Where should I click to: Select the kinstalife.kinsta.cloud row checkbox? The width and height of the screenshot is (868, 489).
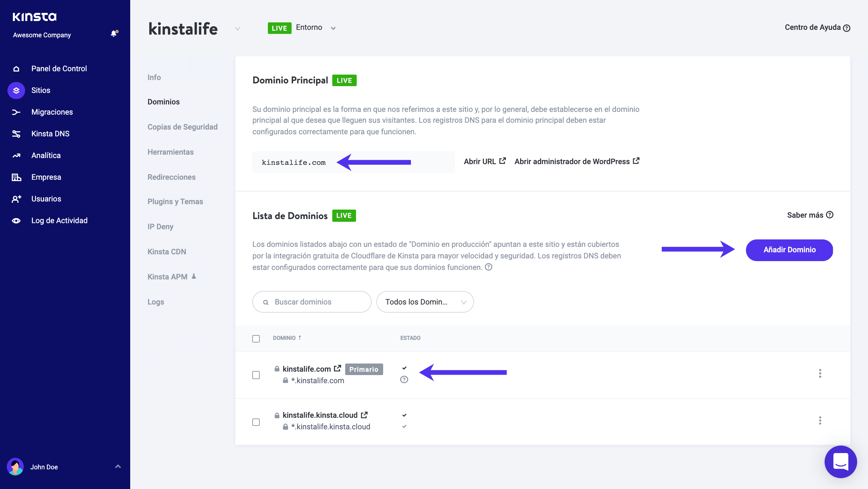point(256,422)
